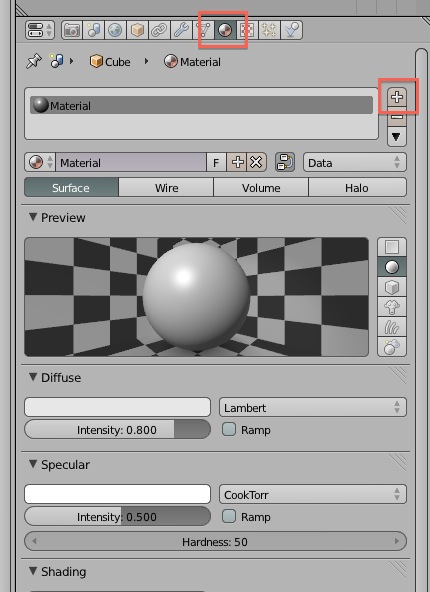
Task: Click the Material breadcrumb entry
Action: pos(193,62)
